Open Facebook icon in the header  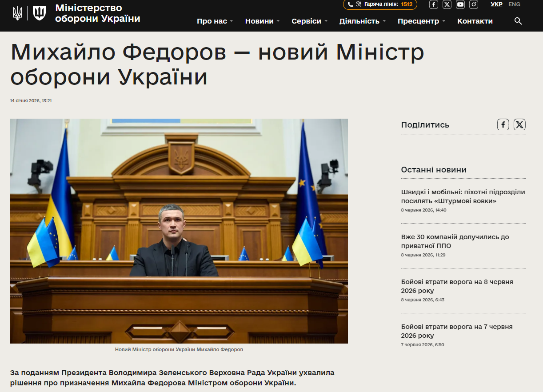(x=434, y=4)
